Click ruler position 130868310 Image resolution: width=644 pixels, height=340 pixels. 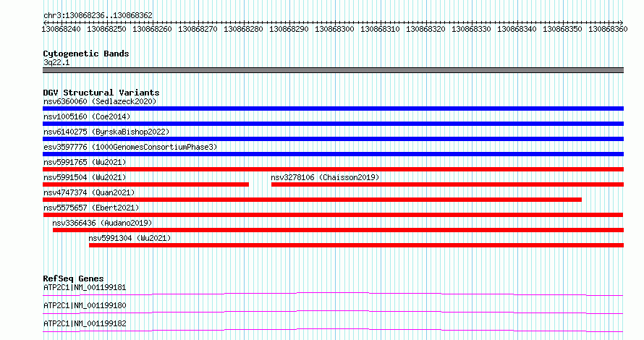coord(380,29)
